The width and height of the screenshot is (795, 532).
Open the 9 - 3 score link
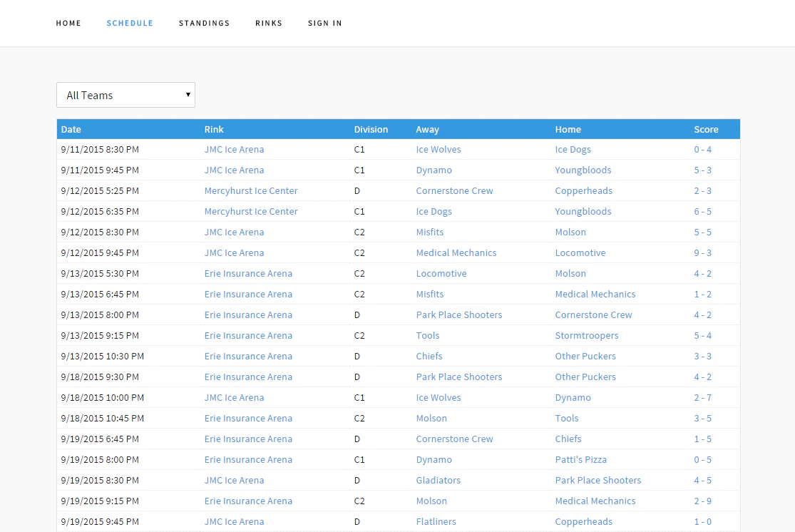pyautogui.click(x=703, y=252)
